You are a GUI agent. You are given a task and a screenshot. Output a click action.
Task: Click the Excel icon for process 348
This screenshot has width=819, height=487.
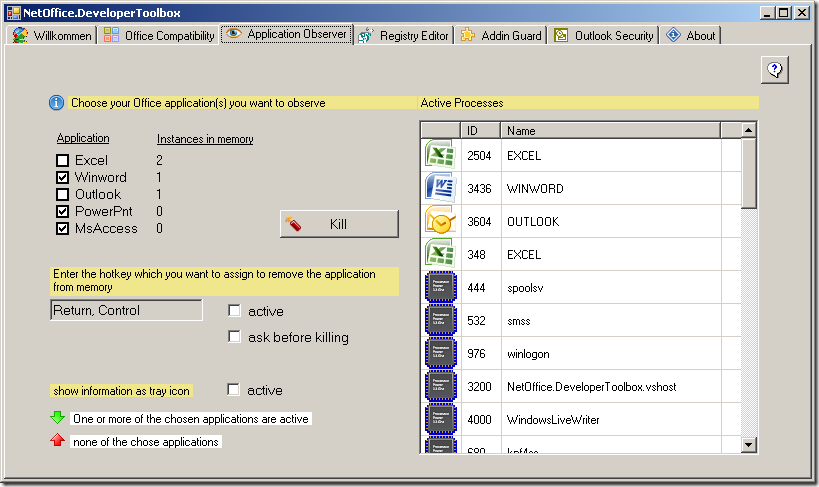[x=440, y=254]
